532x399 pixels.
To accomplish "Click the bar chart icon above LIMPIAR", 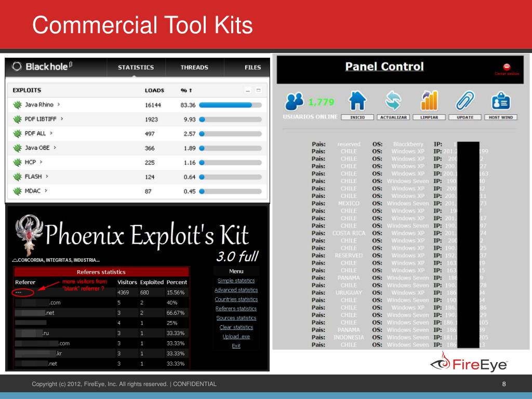I will (429, 101).
